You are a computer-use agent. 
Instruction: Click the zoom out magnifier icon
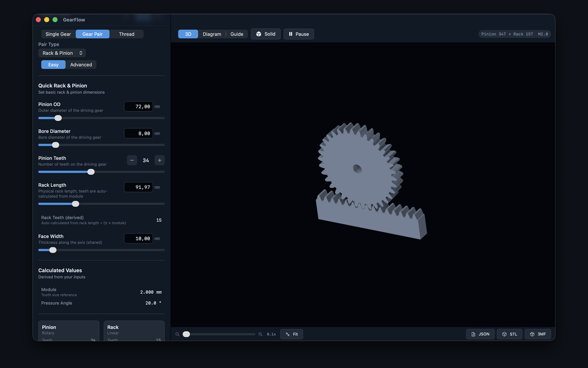[x=178, y=334]
